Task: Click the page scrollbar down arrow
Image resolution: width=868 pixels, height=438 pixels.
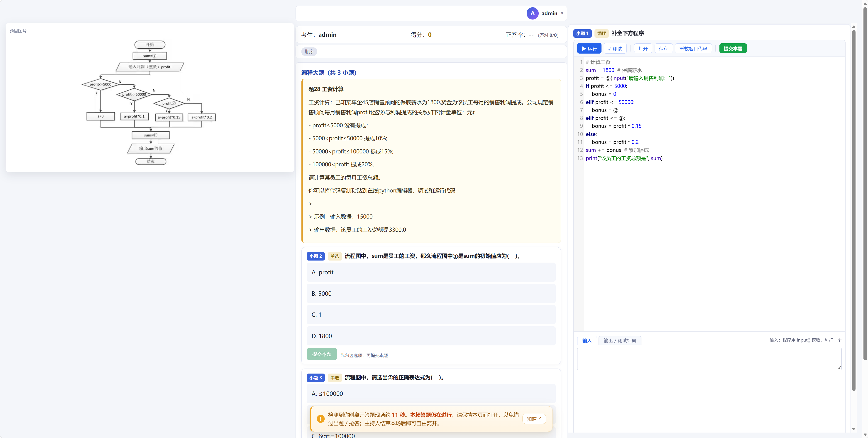Action: click(865, 435)
